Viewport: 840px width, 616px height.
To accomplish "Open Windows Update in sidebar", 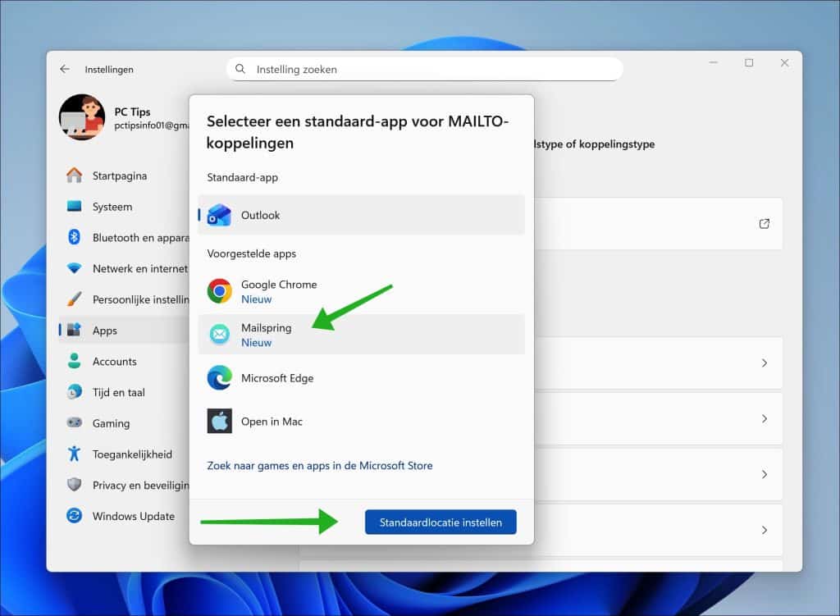I will click(x=133, y=517).
